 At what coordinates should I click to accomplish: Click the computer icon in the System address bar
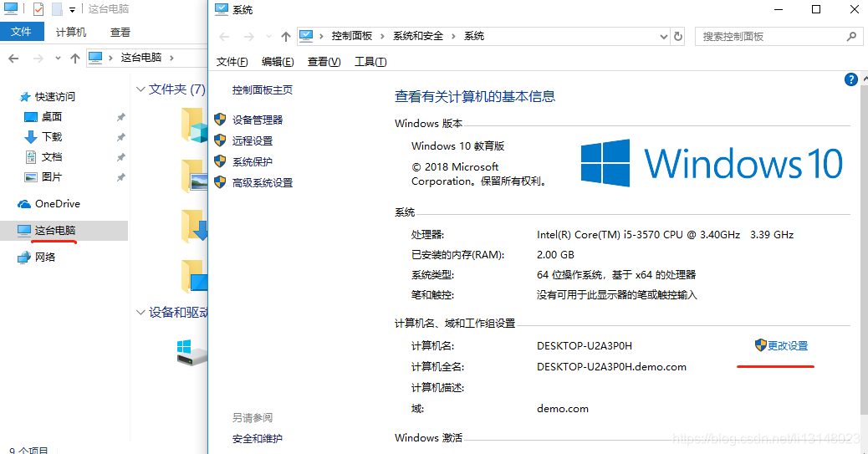click(x=306, y=36)
